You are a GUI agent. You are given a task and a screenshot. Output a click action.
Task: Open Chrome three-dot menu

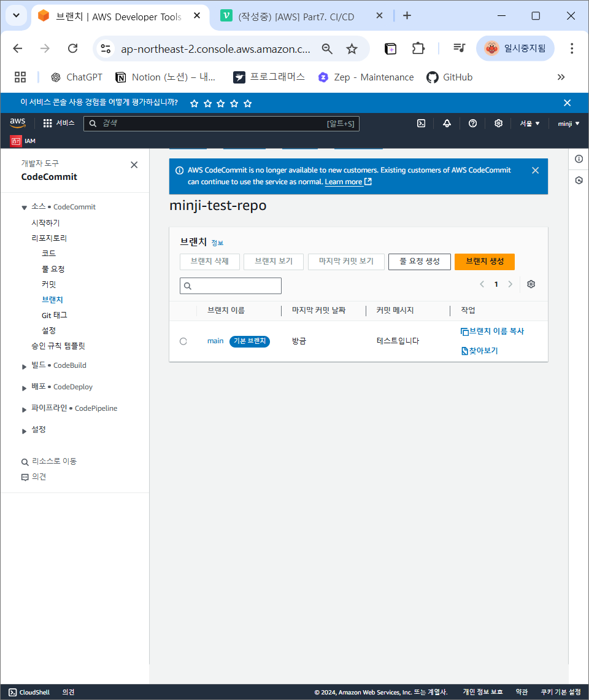pos(572,49)
